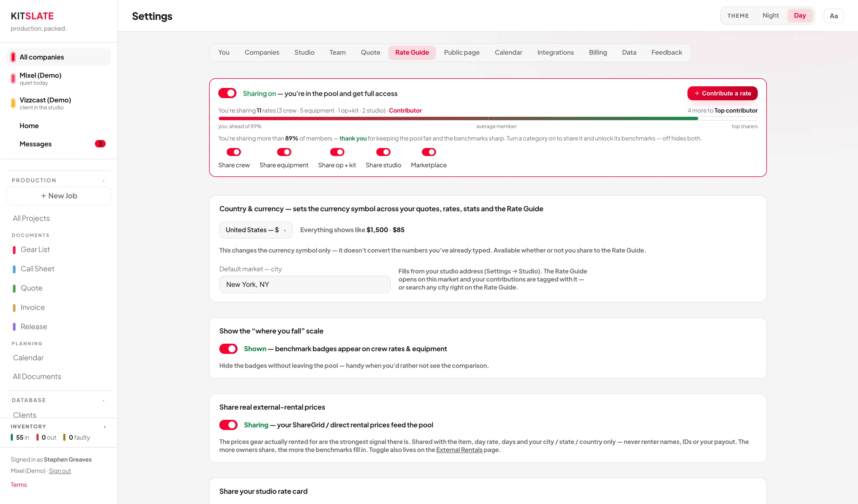Click the pink marker beside Mixel (Demo)
Image resolution: width=858 pixels, height=504 pixels.
click(13, 79)
